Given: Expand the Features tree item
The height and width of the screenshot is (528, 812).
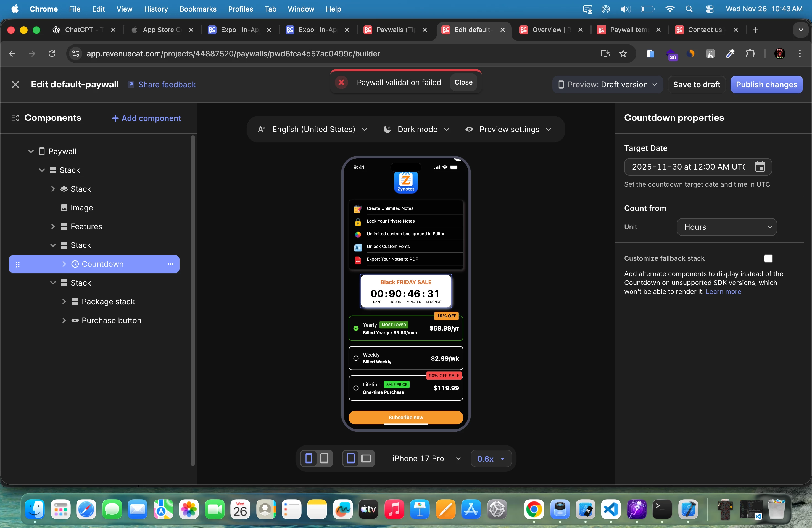Looking at the screenshot, I should pos(53,226).
